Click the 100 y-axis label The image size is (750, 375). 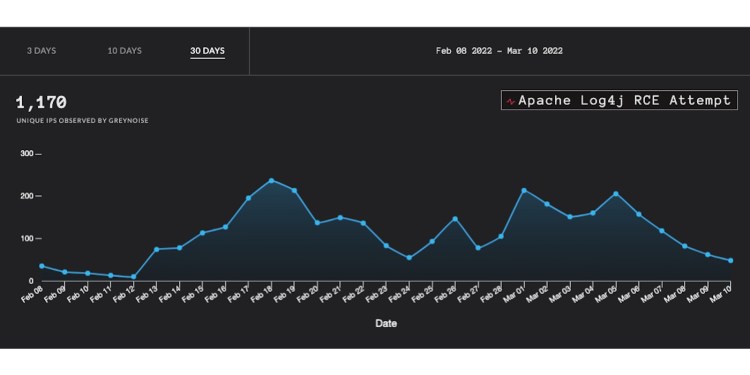[27, 239]
